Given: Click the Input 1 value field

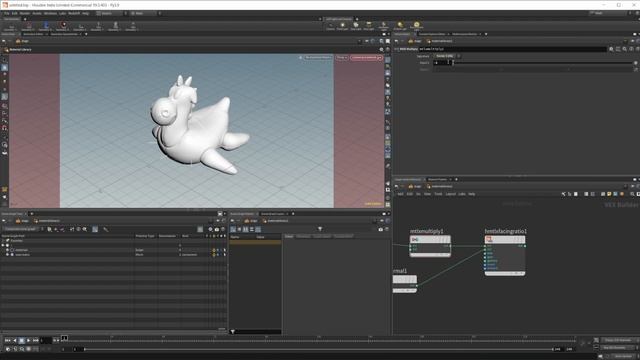Looking at the screenshot, I should pos(441,63).
